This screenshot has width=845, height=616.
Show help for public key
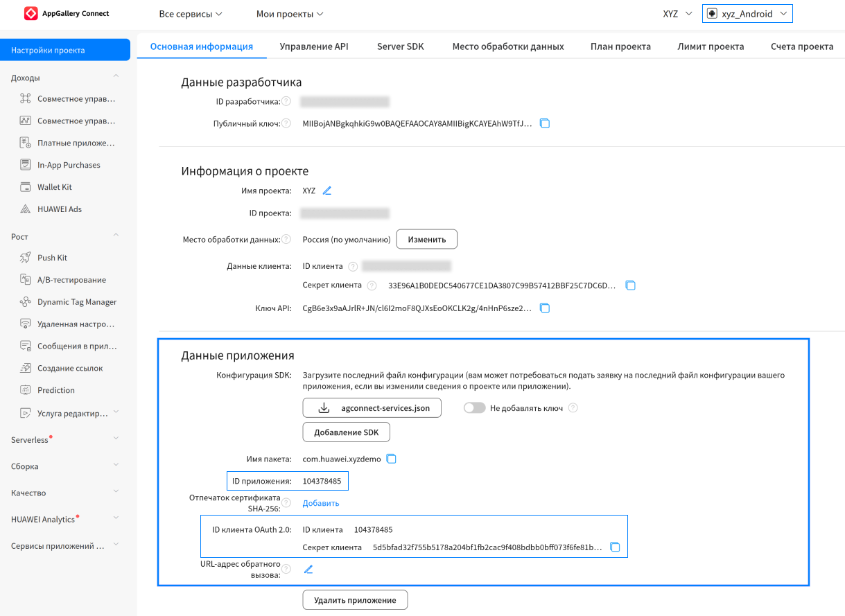tap(286, 123)
